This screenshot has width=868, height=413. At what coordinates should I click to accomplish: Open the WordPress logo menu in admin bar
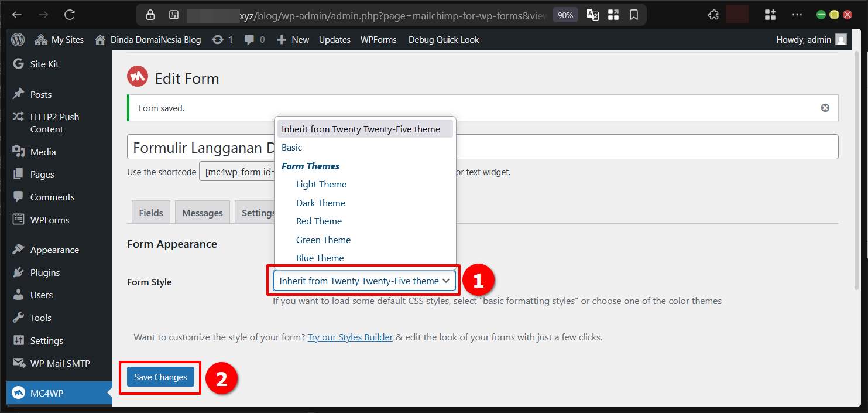pyautogui.click(x=18, y=39)
